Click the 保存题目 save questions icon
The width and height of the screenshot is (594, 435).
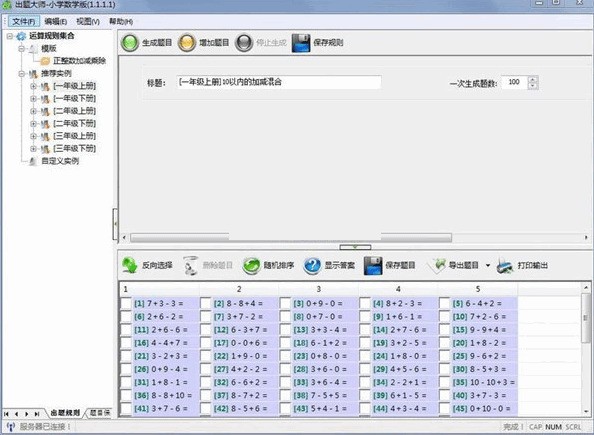[373, 265]
